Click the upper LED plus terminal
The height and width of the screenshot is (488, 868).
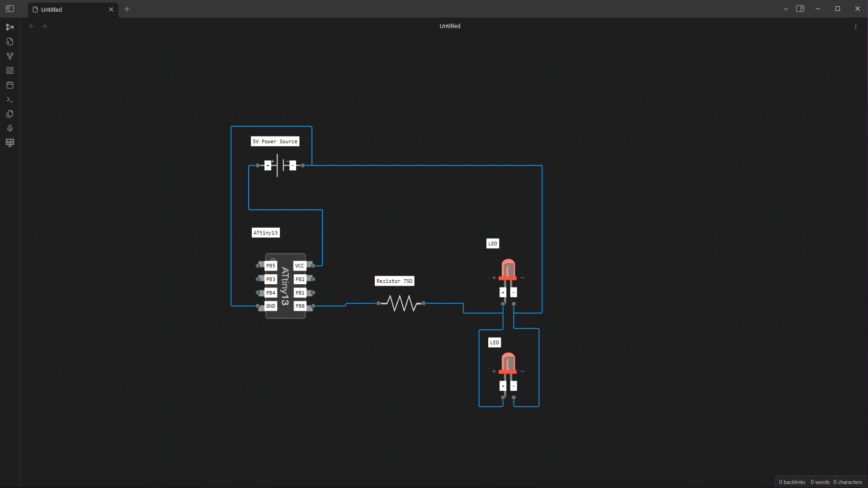(503, 292)
